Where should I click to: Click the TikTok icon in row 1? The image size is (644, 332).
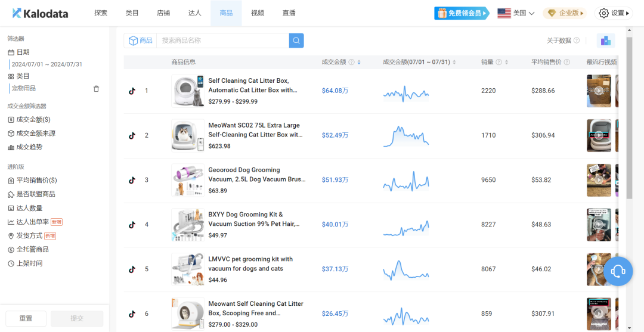tap(132, 91)
